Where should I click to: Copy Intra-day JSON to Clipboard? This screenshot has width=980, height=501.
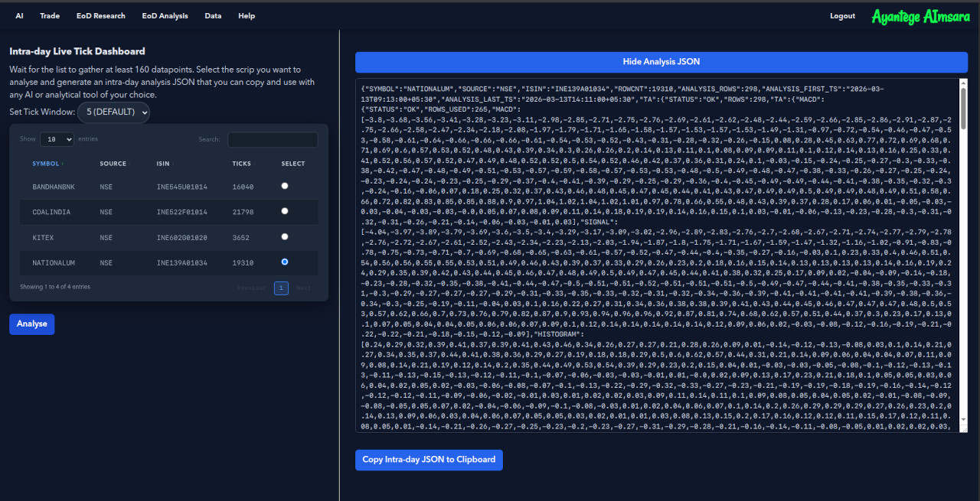pos(429,460)
